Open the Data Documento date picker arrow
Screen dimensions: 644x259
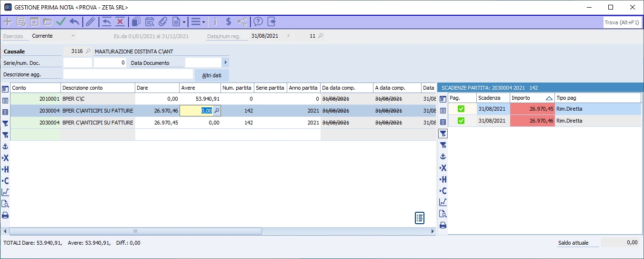pyautogui.click(x=225, y=62)
